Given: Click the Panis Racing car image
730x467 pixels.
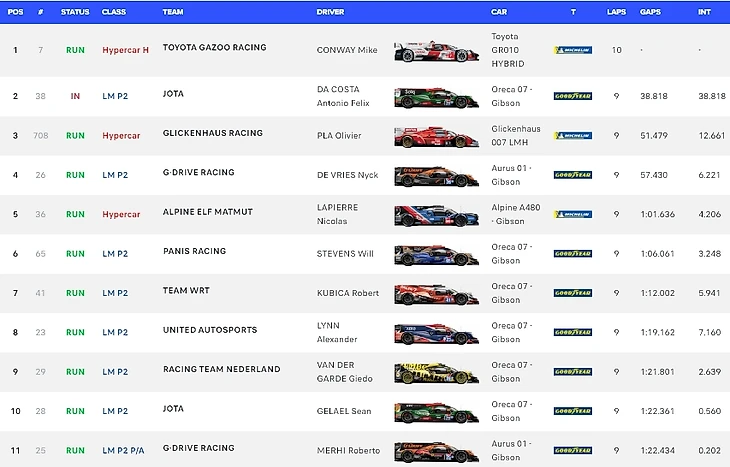Looking at the screenshot, I should pos(436,255).
